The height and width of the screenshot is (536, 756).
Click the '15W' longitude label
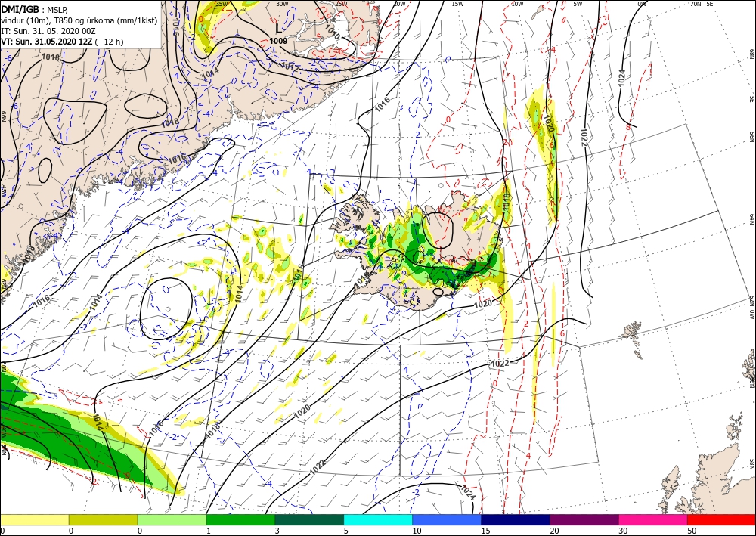point(457,4)
